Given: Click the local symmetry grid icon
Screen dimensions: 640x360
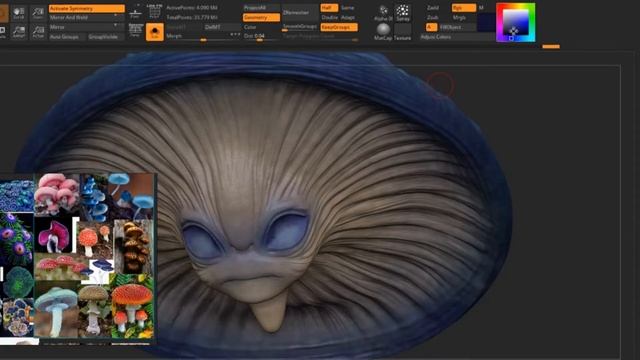Looking at the screenshot, I should click(x=155, y=12).
